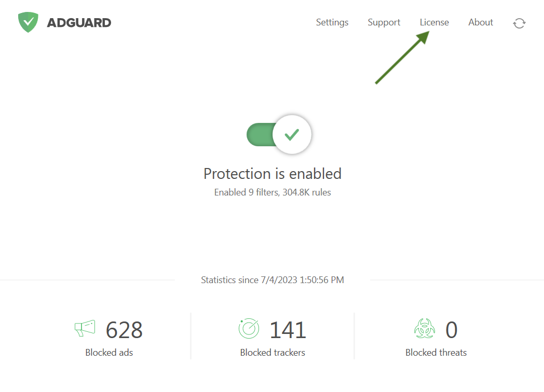Screen dimensions: 544x392
Task: Select the "Enabled 9 filters" status line
Action: coord(273,192)
